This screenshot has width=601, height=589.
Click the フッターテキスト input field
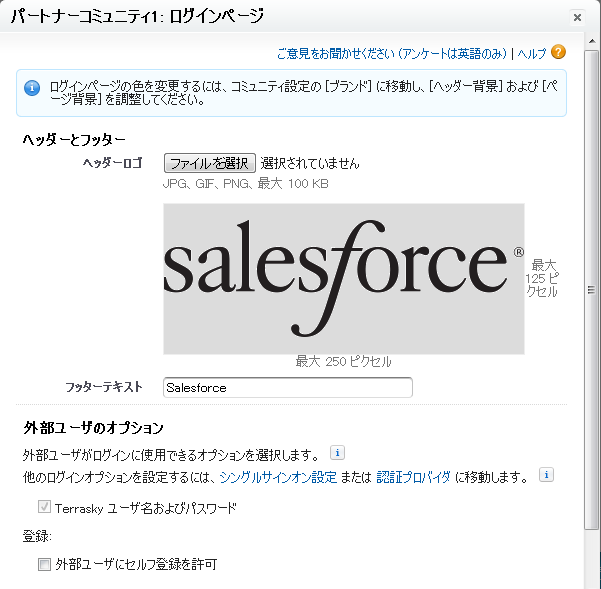pos(288,387)
